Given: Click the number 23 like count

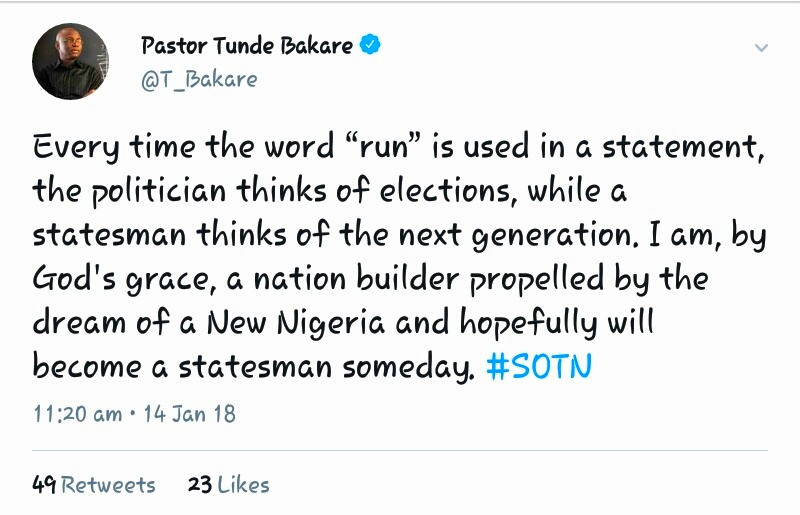Looking at the screenshot, I should (199, 485).
